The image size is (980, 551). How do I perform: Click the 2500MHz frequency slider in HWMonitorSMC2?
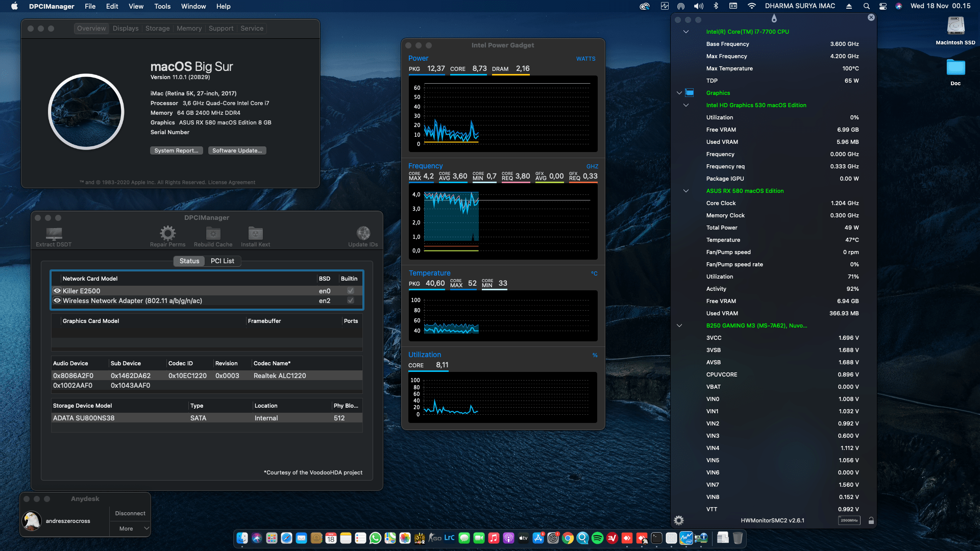[849, 520]
